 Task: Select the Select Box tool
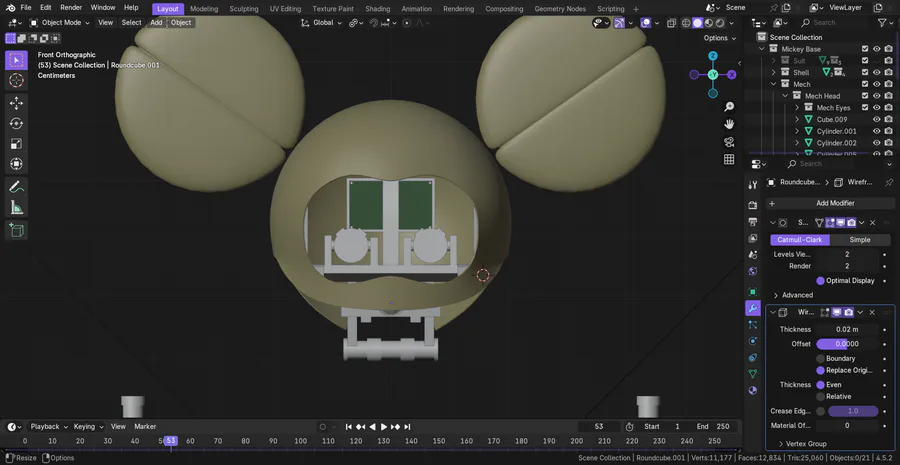tap(16, 60)
